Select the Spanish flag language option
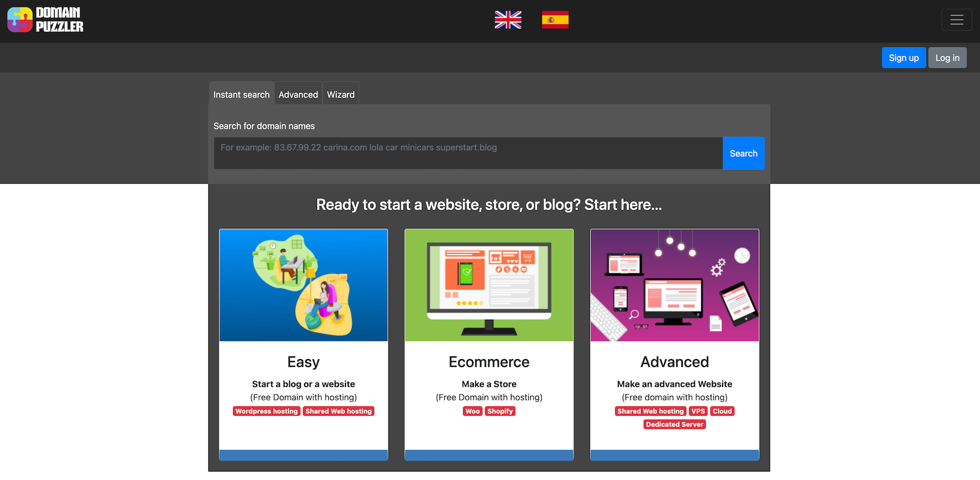 555,20
